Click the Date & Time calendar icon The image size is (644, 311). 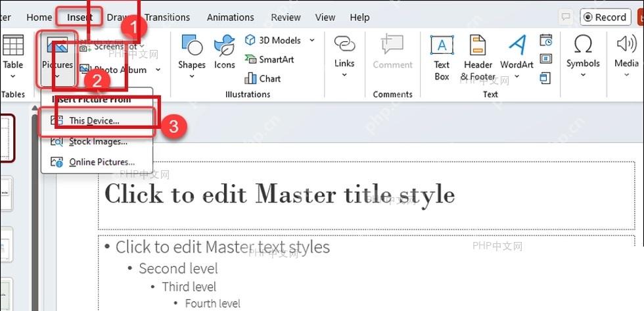pyautogui.click(x=546, y=40)
